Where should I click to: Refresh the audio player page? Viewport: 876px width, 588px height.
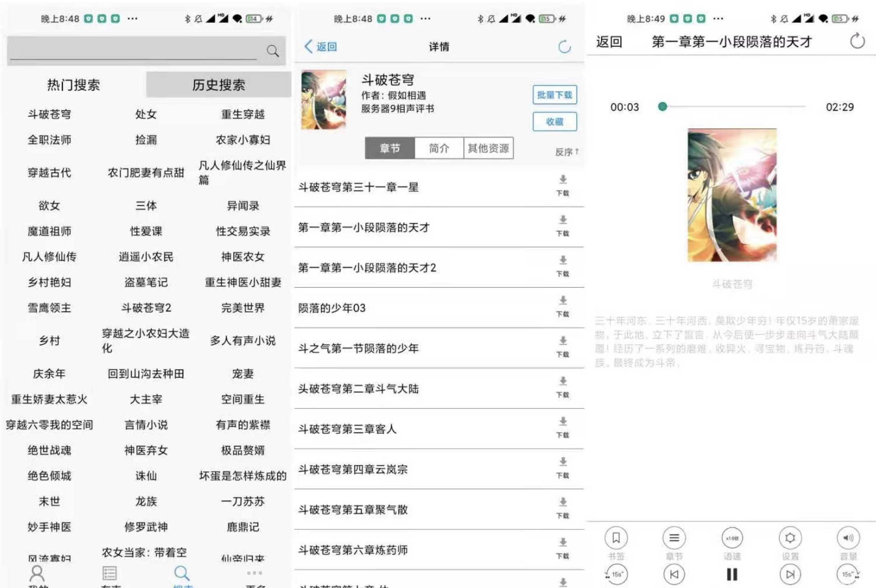857,41
